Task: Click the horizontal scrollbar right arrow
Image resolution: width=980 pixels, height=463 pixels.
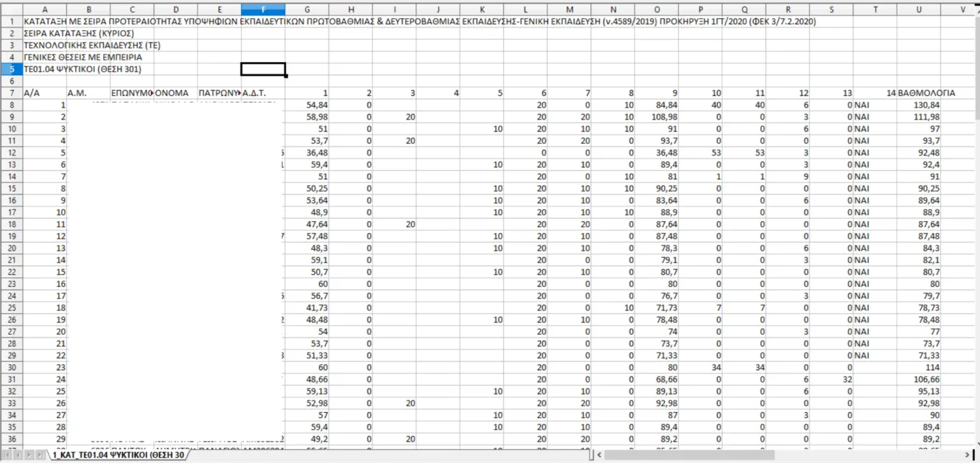Action: (x=967, y=456)
